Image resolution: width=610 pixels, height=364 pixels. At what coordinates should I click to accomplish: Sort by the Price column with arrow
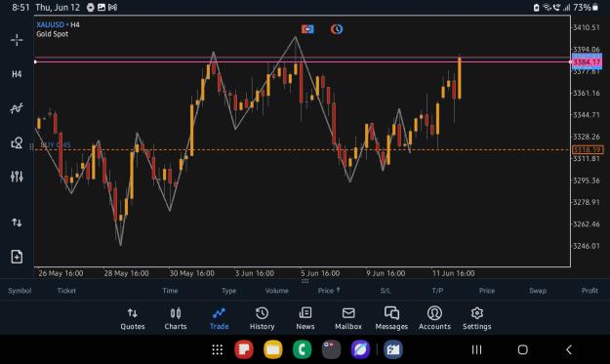[329, 291]
